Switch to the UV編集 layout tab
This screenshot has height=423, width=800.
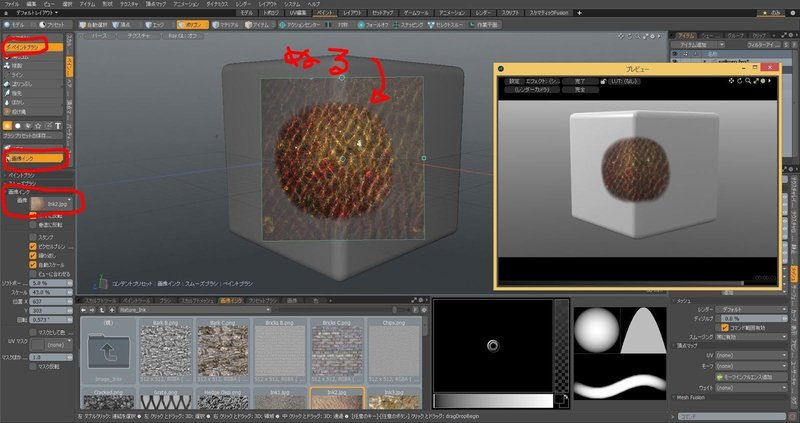(x=297, y=13)
